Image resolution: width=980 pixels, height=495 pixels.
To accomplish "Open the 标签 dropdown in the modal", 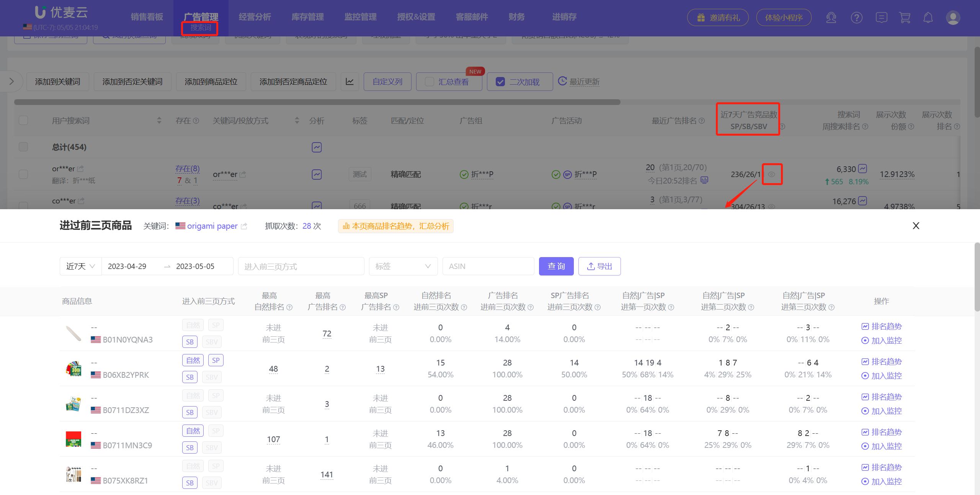I will [x=403, y=266].
